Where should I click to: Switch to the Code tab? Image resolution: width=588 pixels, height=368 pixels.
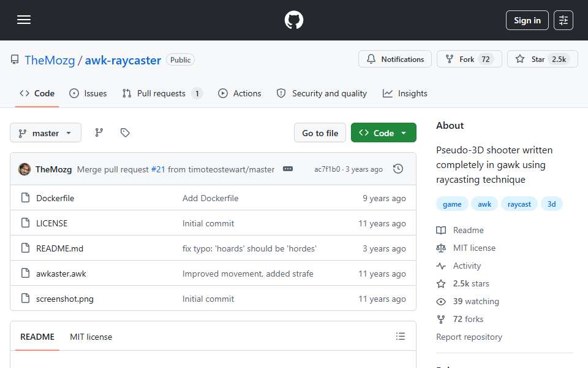tap(37, 93)
